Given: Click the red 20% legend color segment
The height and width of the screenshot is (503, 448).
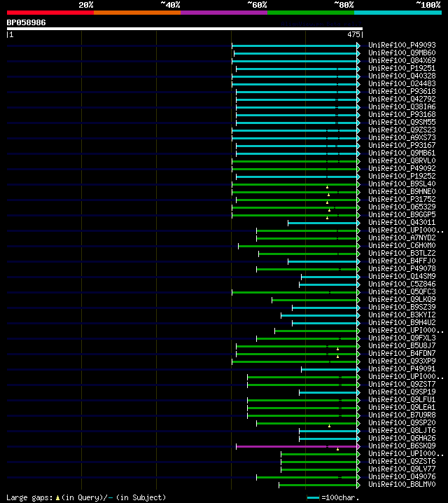Looking at the screenshot, I should point(50,13).
